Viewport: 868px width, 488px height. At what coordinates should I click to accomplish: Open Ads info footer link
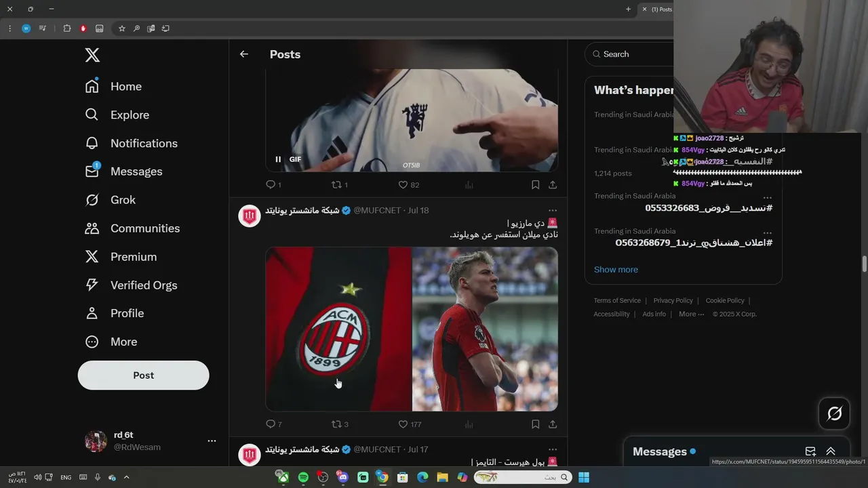[654, 314]
